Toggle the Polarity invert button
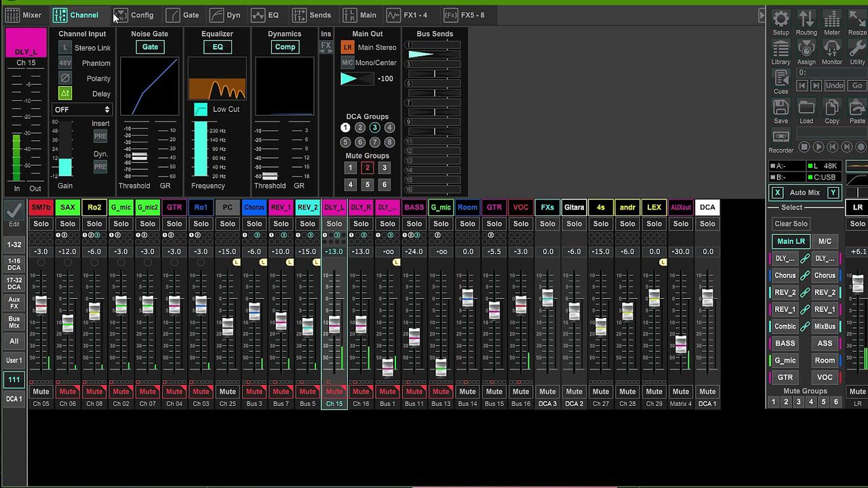Image resolution: width=868 pixels, height=488 pixels. coord(65,79)
